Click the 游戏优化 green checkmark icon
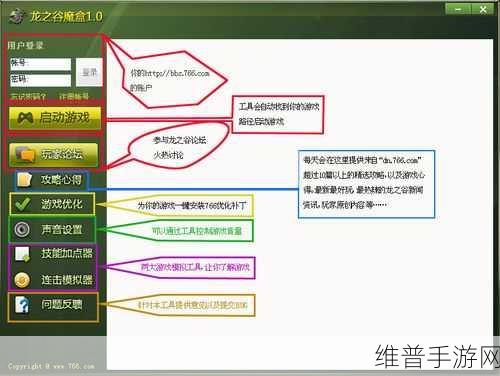This screenshot has height=376, width=500. pos(23,204)
